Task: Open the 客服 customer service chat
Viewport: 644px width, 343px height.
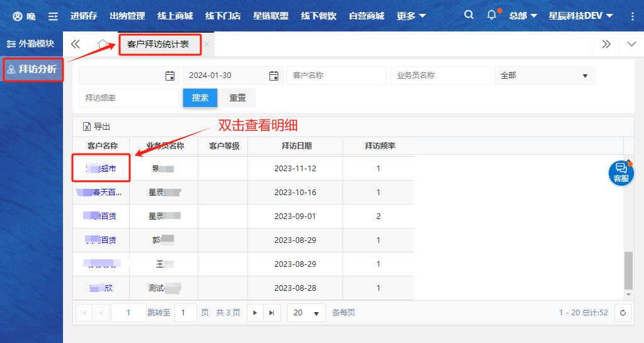Action: (621, 172)
